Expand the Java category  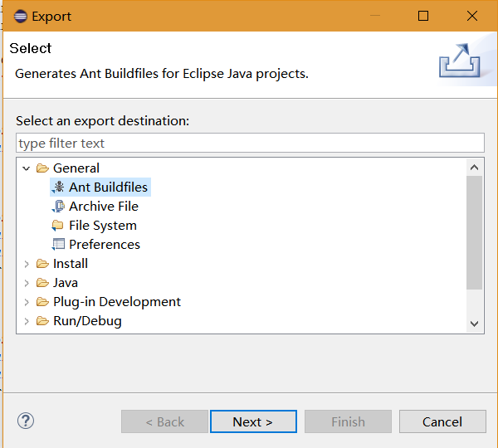[27, 283]
